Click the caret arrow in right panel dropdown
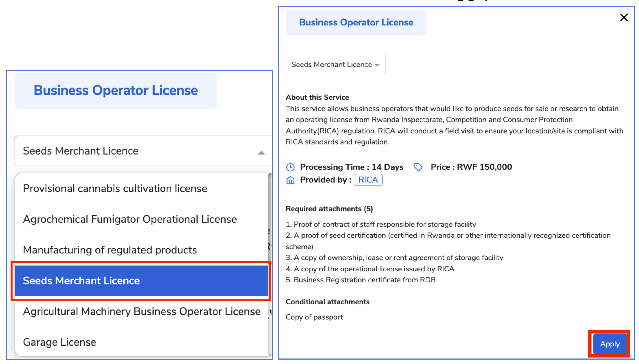639x364 pixels. tap(377, 65)
